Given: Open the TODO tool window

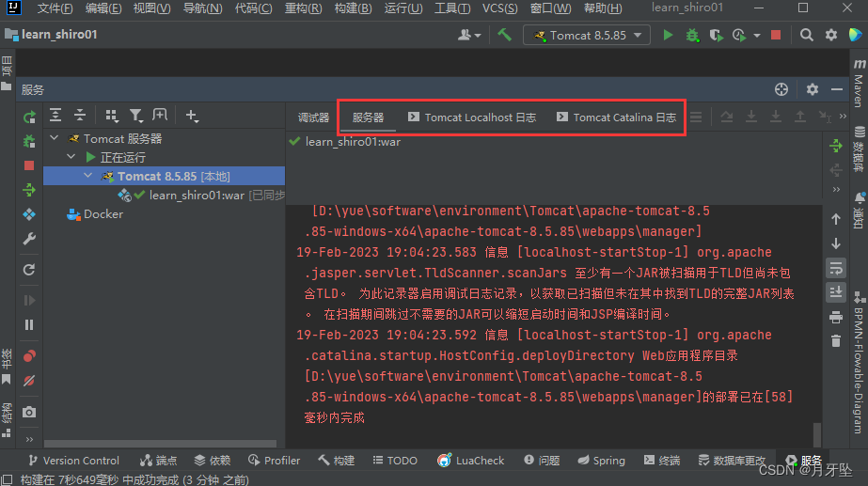Looking at the screenshot, I should click(x=395, y=461).
